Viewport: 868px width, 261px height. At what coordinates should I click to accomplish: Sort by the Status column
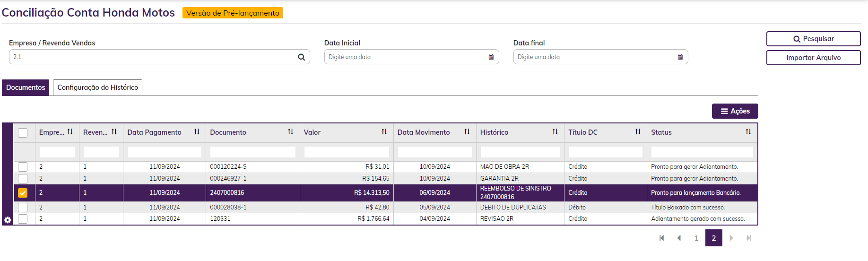748,132
